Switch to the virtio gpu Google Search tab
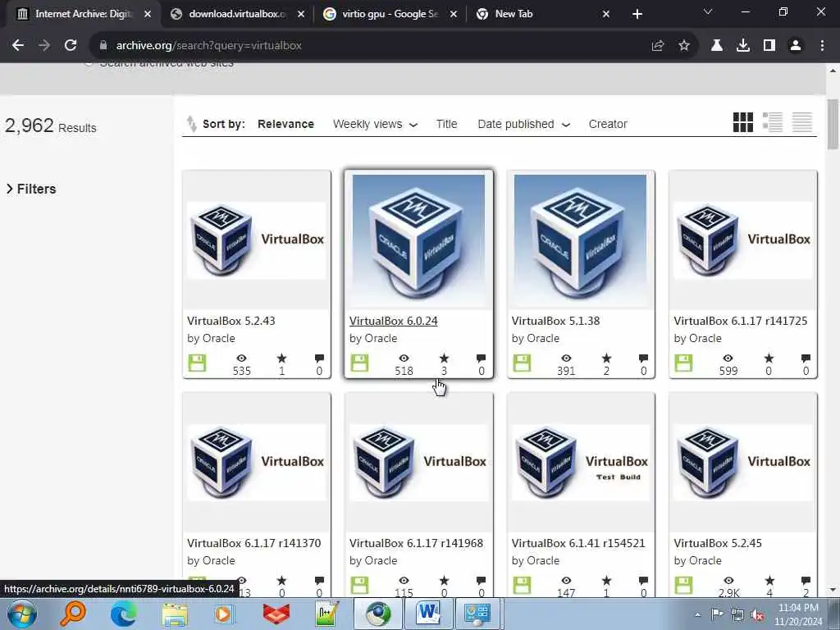Screen dimensions: 840x630 tap(390, 14)
